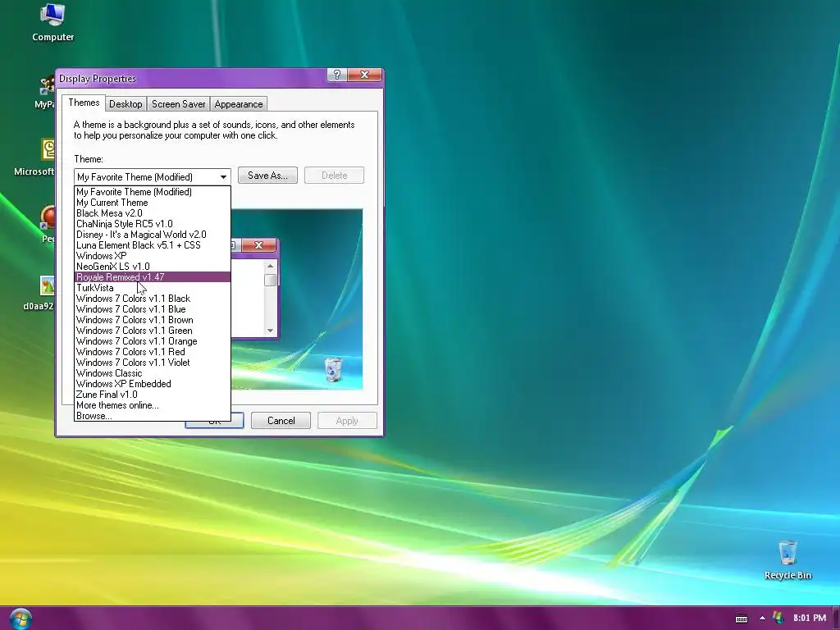Select NeoGeniX LS v1.0 theme
This screenshot has height=630, width=840.
(152, 267)
